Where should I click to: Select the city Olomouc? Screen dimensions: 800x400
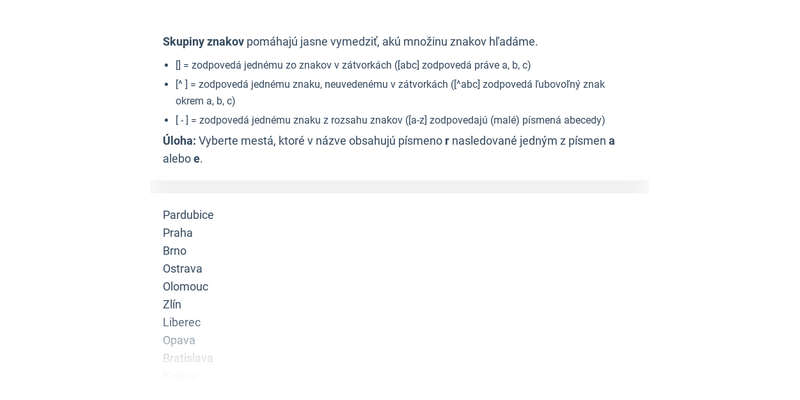click(185, 287)
